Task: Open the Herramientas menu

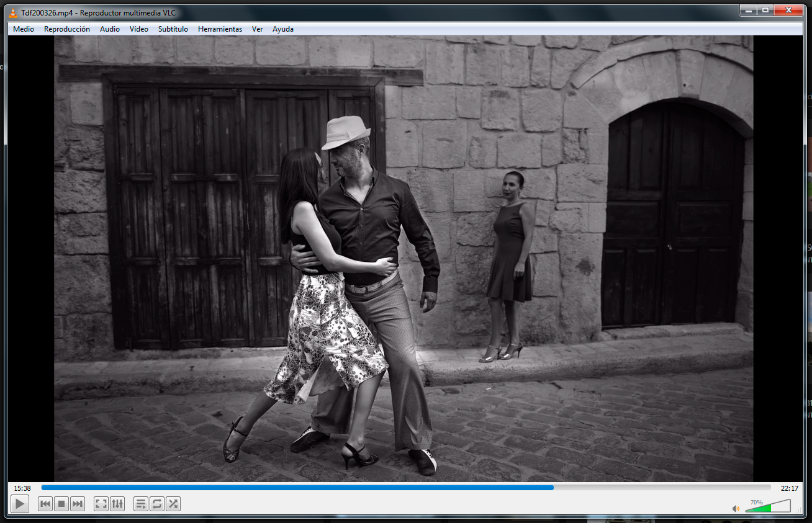Action: [x=220, y=29]
